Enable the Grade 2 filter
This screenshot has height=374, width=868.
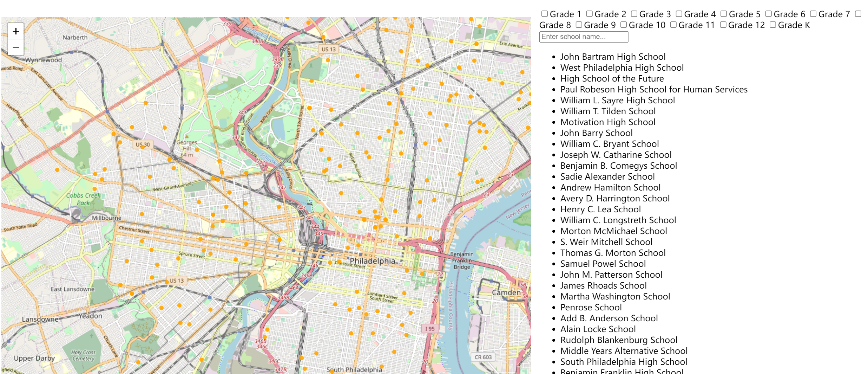(x=590, y=14)
